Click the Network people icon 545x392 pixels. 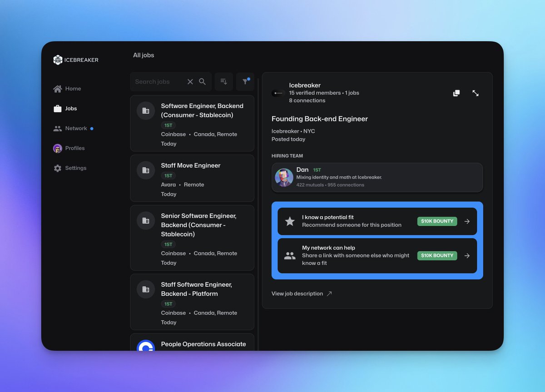(x=58, y=129)
